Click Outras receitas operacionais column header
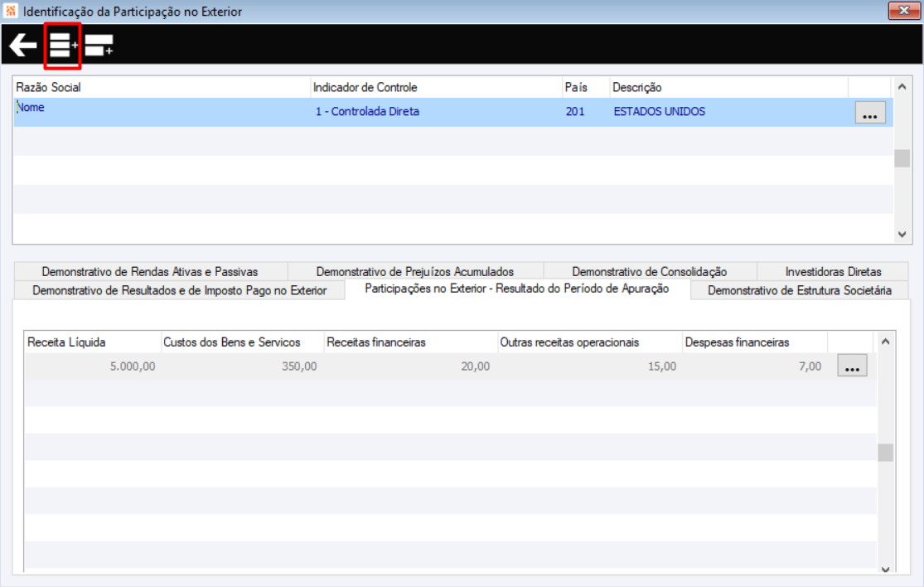 590,342
